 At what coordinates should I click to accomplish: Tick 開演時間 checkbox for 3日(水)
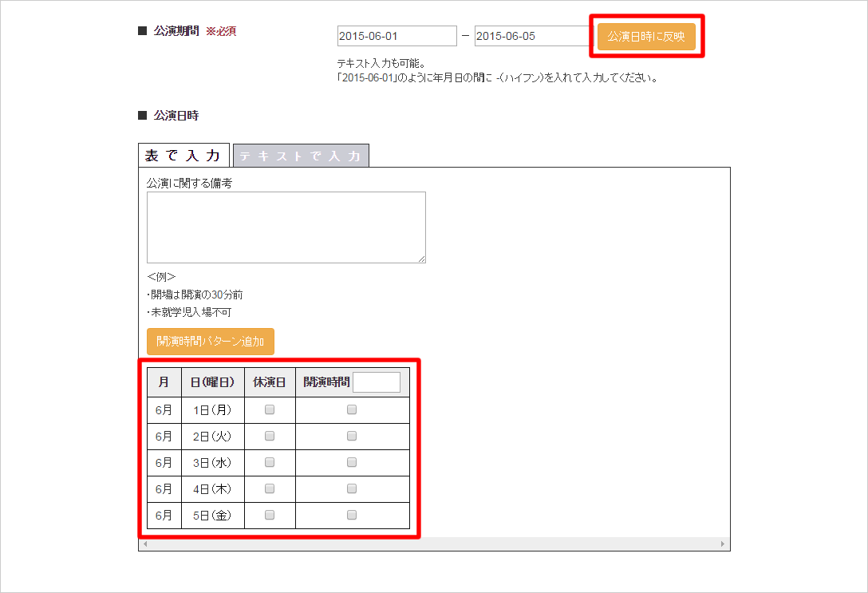[x=352, y=462]
